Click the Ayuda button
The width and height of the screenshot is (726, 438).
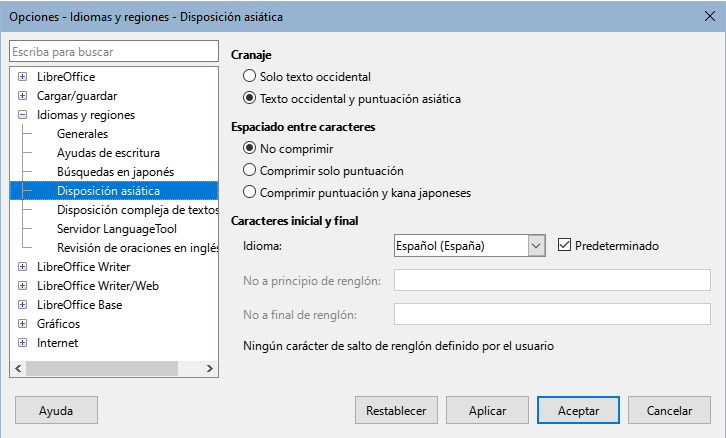tap(56, 410)
